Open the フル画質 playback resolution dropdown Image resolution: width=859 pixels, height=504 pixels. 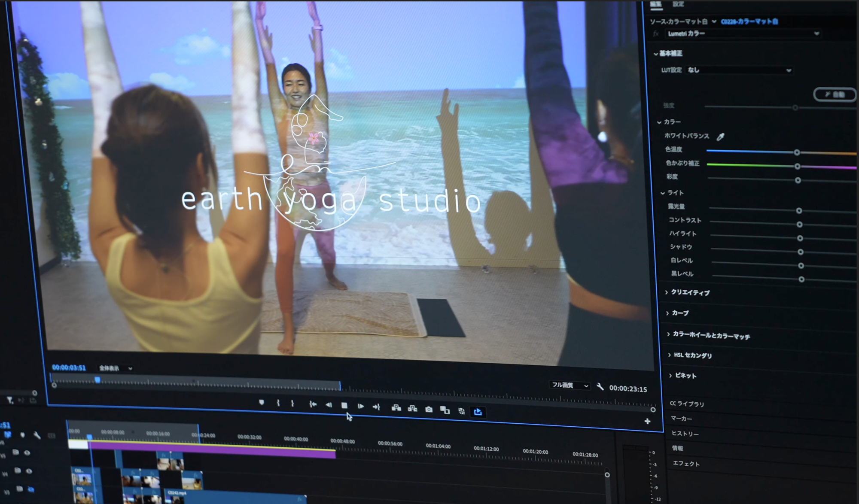[570, 385]
